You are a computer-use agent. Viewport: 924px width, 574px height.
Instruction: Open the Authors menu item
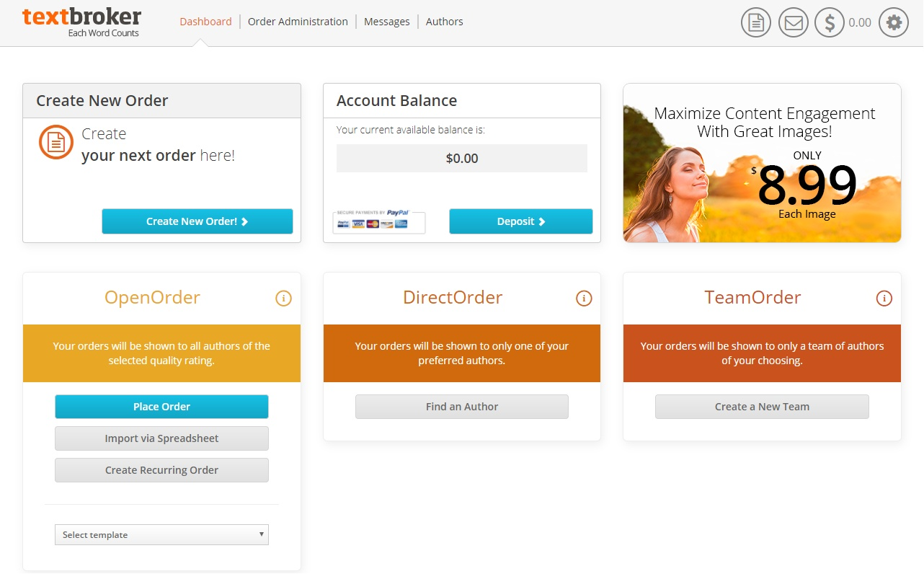tap(445, 22)
